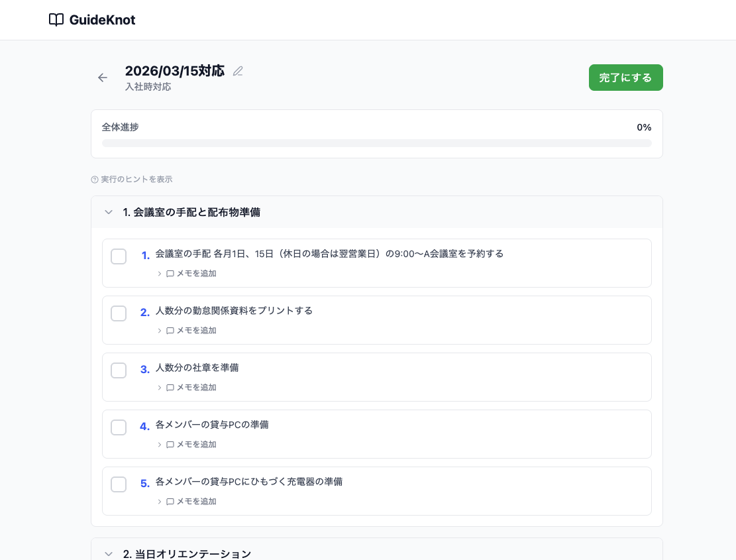This screenshot has height=560, width=736.
Task: Click the pencil icon to rename 2026/03/15対応
Action: (x=238, y=71)
